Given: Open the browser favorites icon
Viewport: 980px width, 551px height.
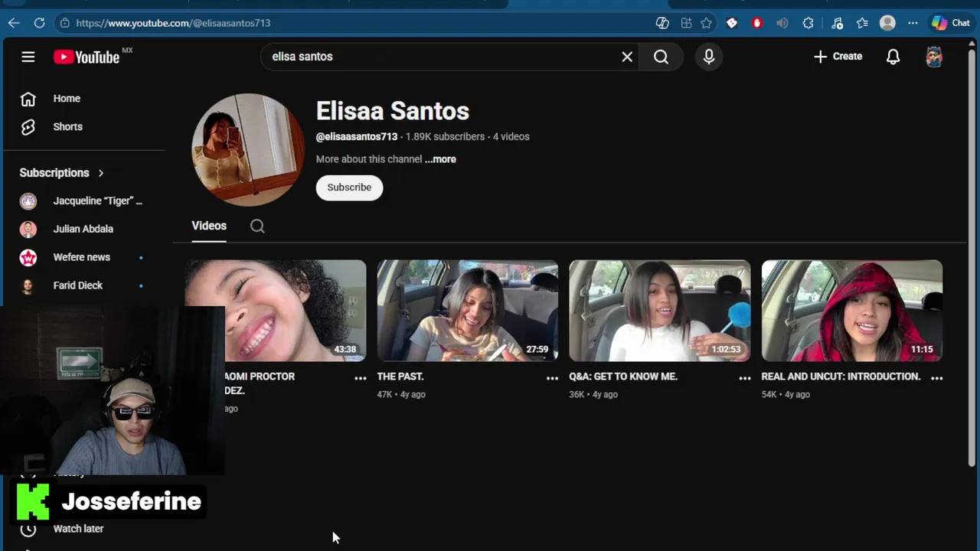Looking at the screenshot, I should click(x=862, y=23).
